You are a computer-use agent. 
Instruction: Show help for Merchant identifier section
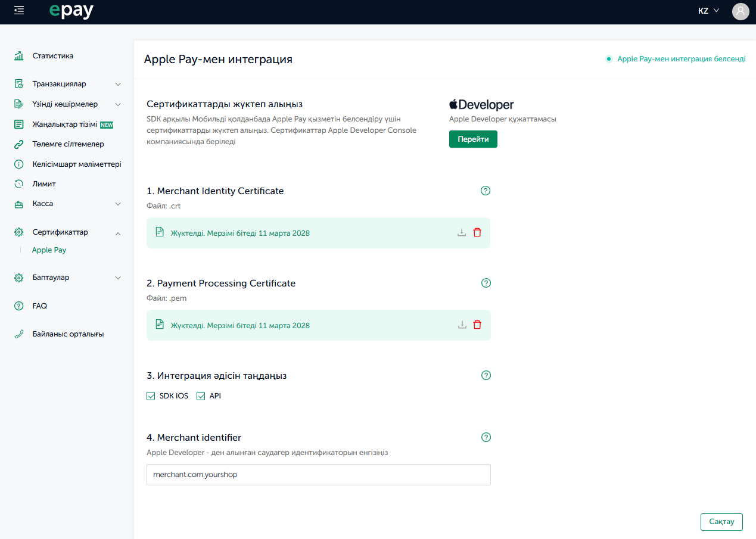(486, 437)
